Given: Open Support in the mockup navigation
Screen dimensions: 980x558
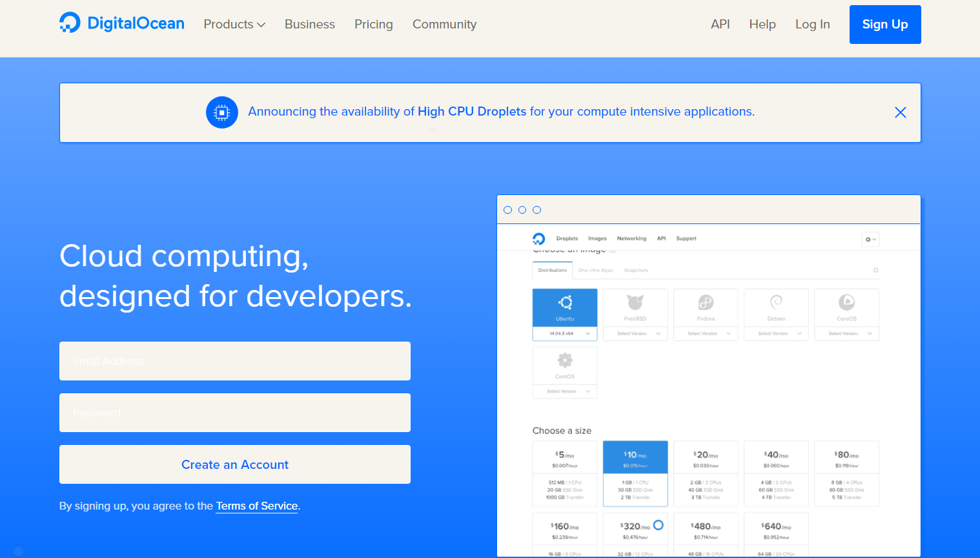Looking at the screenshot, I should (x=686, y=238).
